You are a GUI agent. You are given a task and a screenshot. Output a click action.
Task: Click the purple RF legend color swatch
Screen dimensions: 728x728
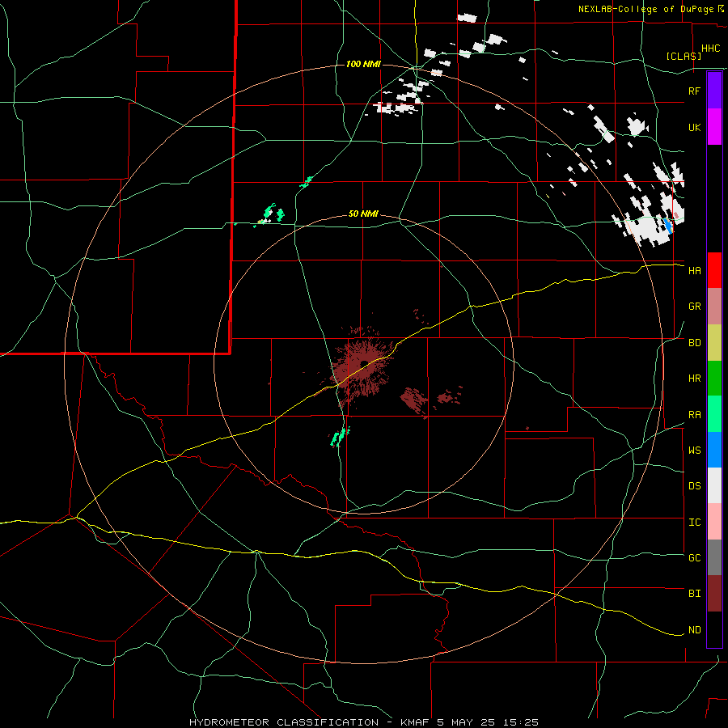point(714,90)
